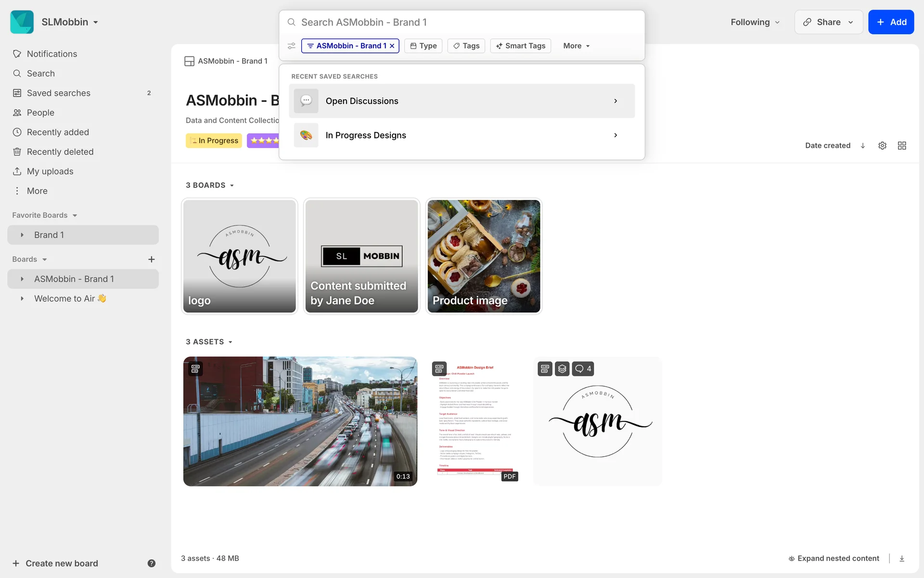The width and height of the screenshot is (924, 578).
Task: Open comments badge on asm logo asset
Action: click(583, 368)
